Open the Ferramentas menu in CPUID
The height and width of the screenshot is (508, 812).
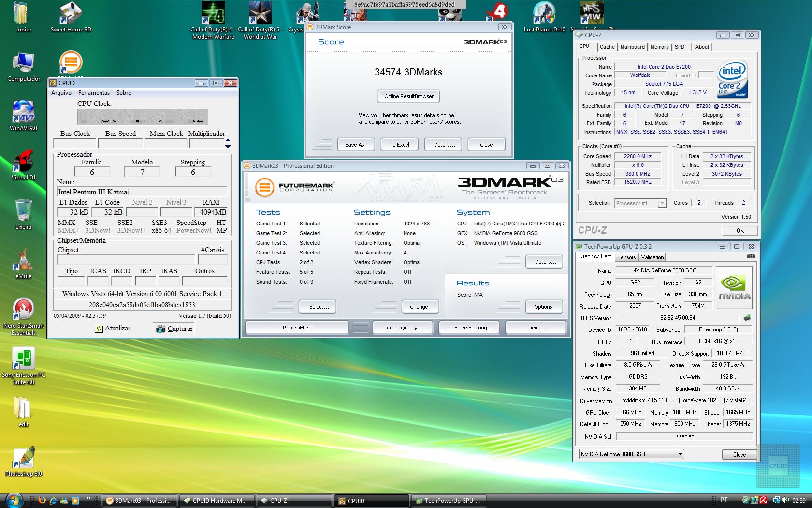[94, 93]
